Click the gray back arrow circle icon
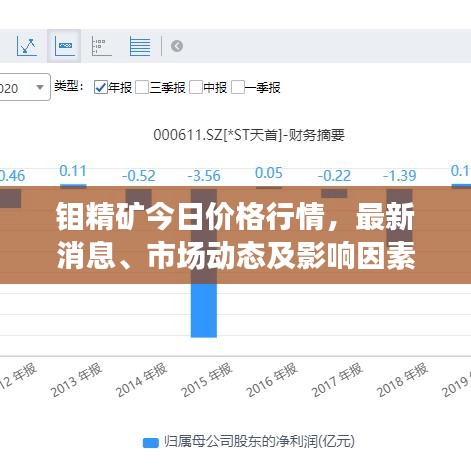This screenshot has width=471, height=471. [177, 46]
